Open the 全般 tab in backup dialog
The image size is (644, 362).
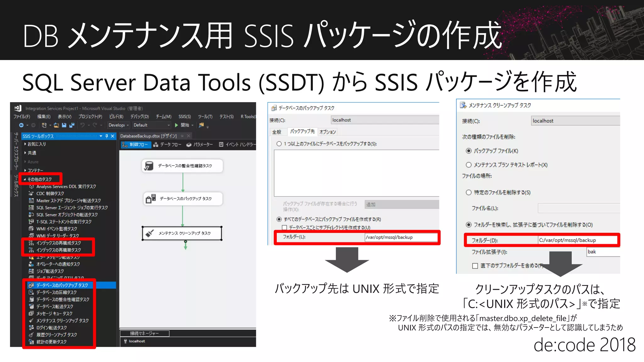pyautogui.click(x=277, y=132)
